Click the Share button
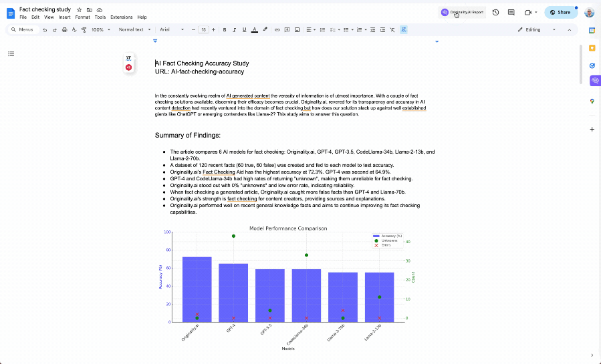This screenshot has width=601, height=364. pos(561,12)
